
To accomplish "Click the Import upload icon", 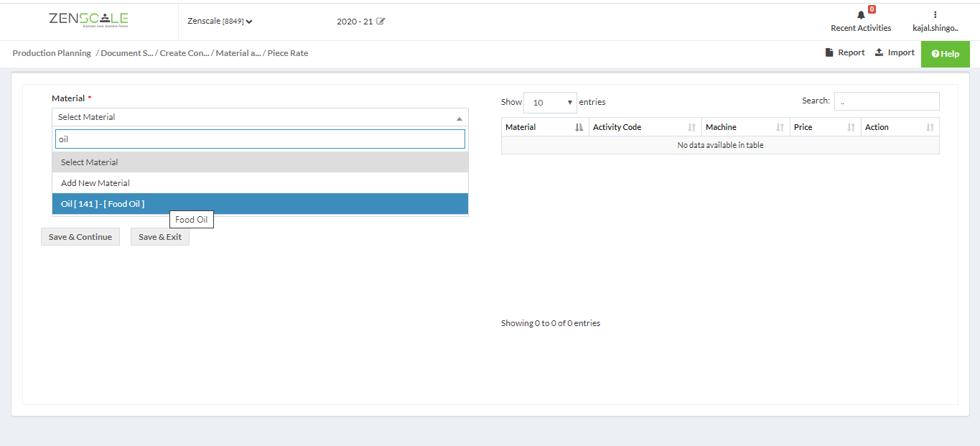I will [x=879, y=52].
